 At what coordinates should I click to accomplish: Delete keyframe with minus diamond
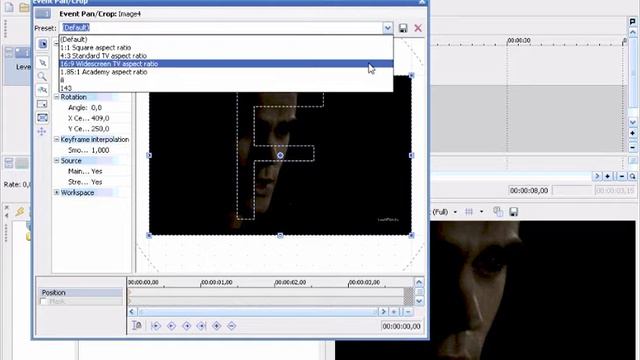click(231, 326)
